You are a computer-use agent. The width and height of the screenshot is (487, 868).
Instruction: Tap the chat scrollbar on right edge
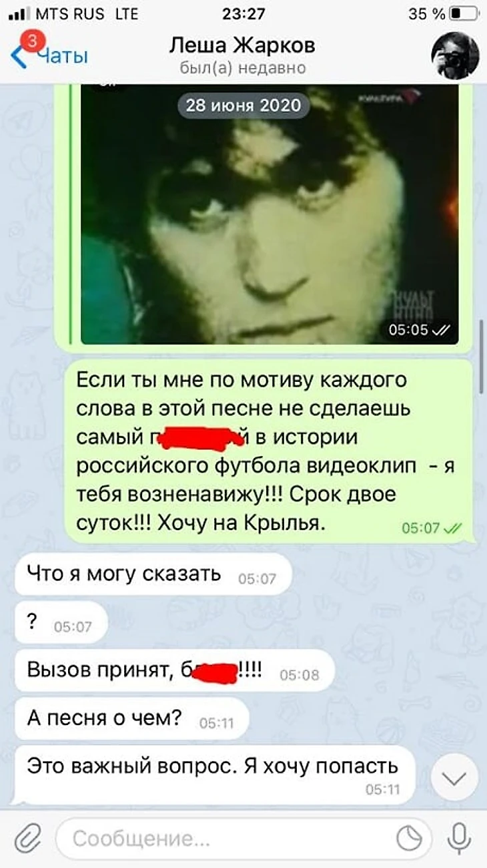coord(483,357)
